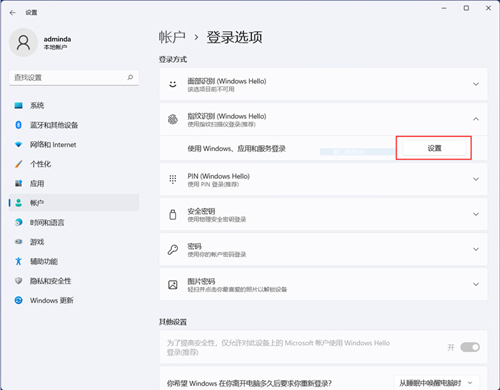Click the adminda account name
The image size is (500, 390).
pyautogui.click(x=57, y=39)
